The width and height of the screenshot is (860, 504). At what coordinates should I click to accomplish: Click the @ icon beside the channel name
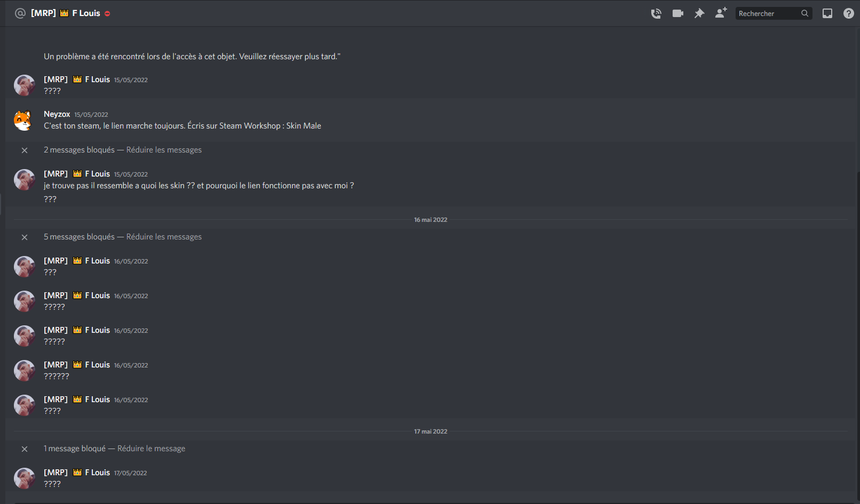[x=20, y=13]
